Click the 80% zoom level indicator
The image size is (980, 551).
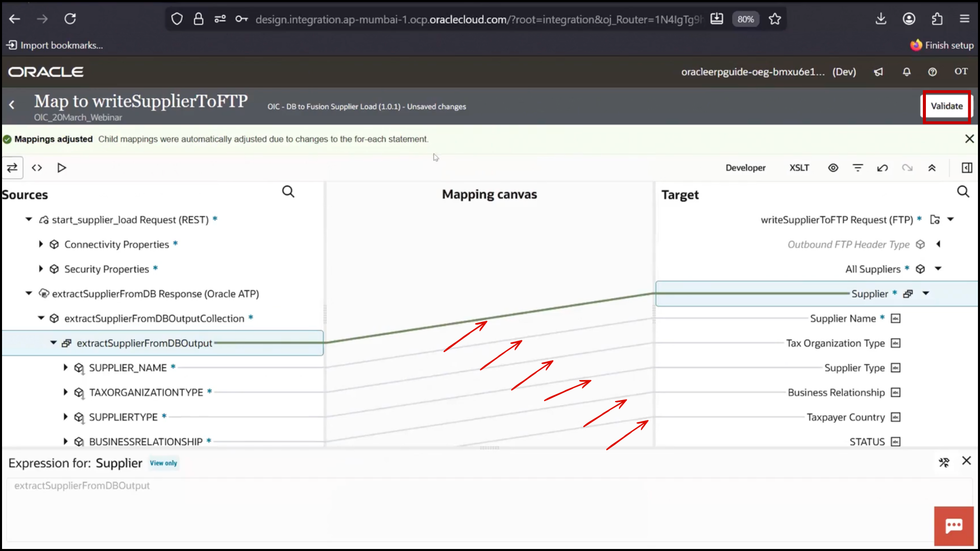[x=746, y=19]
